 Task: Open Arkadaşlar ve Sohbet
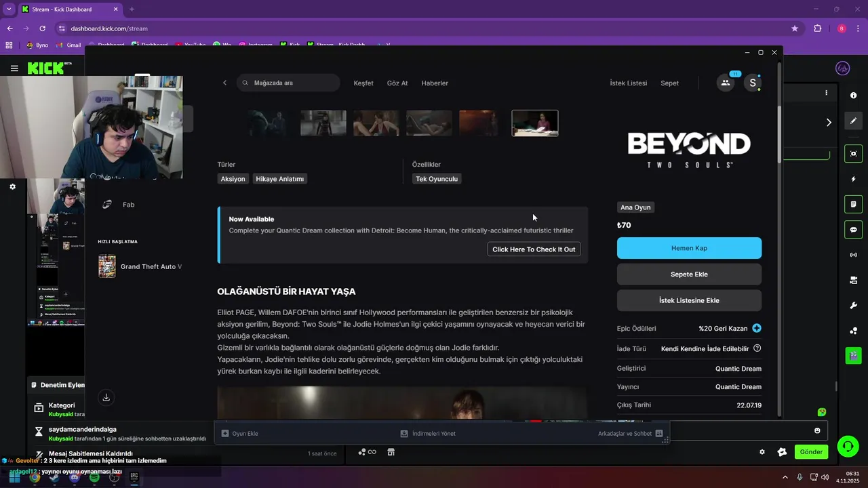pyautogui.click(x=630, y=433)
